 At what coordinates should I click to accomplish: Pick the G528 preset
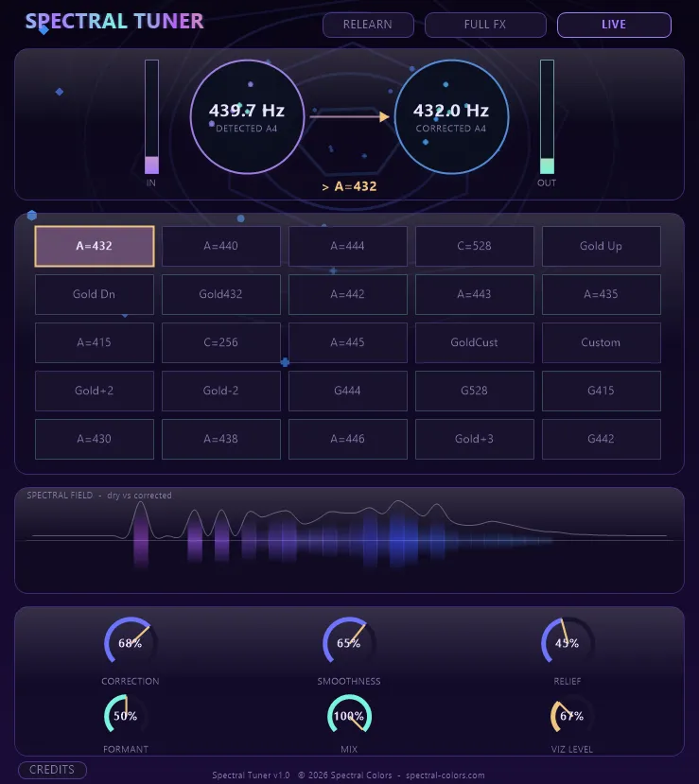coord(475,391)
